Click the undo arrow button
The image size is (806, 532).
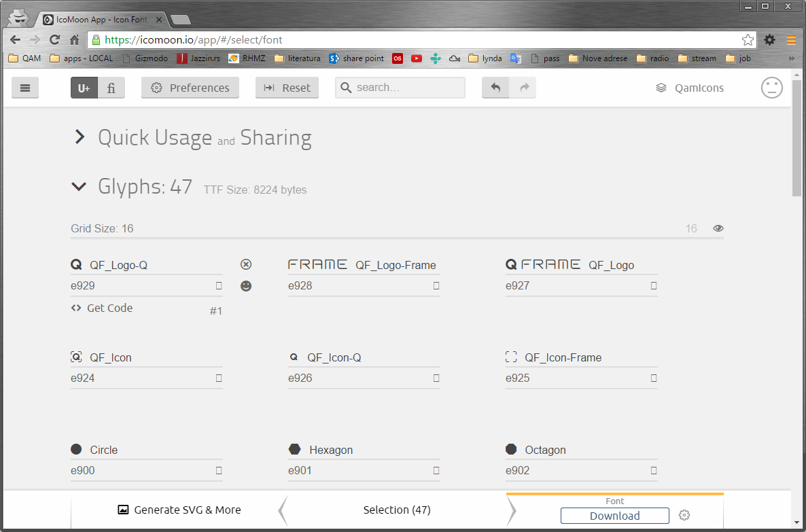tap(495, 88)
